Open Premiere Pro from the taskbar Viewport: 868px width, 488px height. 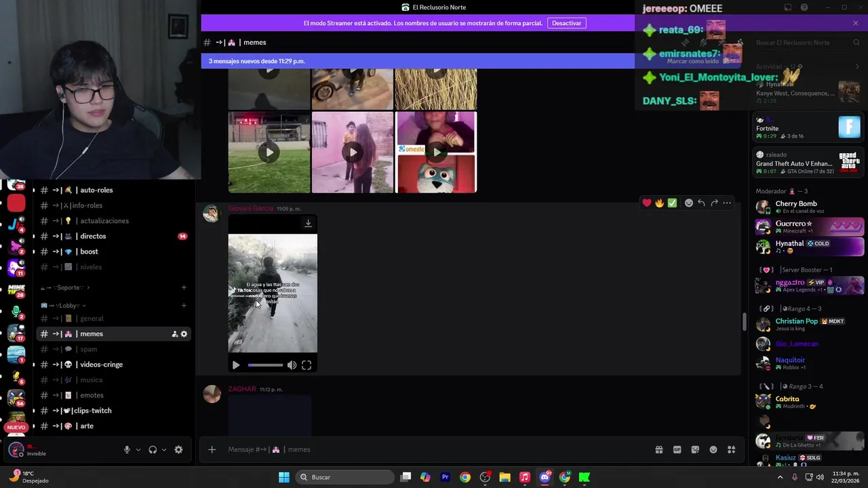(x=446, y=477)
